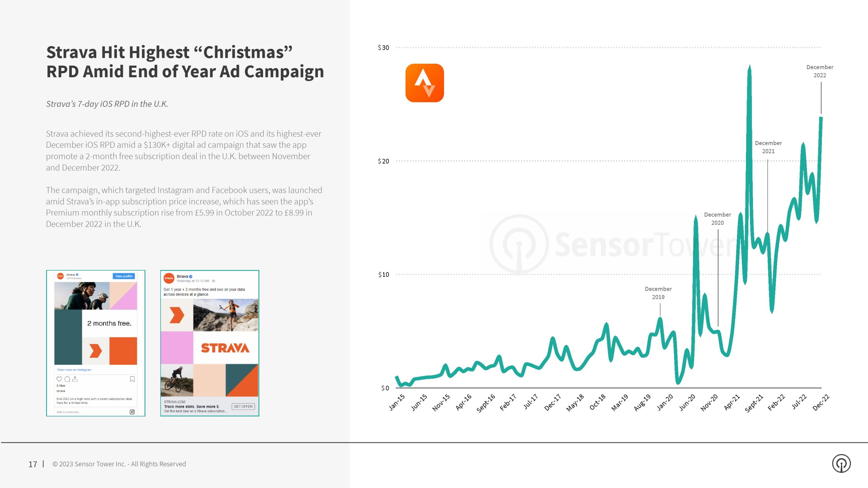Click the comment bubble icon on Instagram post
The width and height of the screenshot is (868, 488).
(x=67, y=379)
